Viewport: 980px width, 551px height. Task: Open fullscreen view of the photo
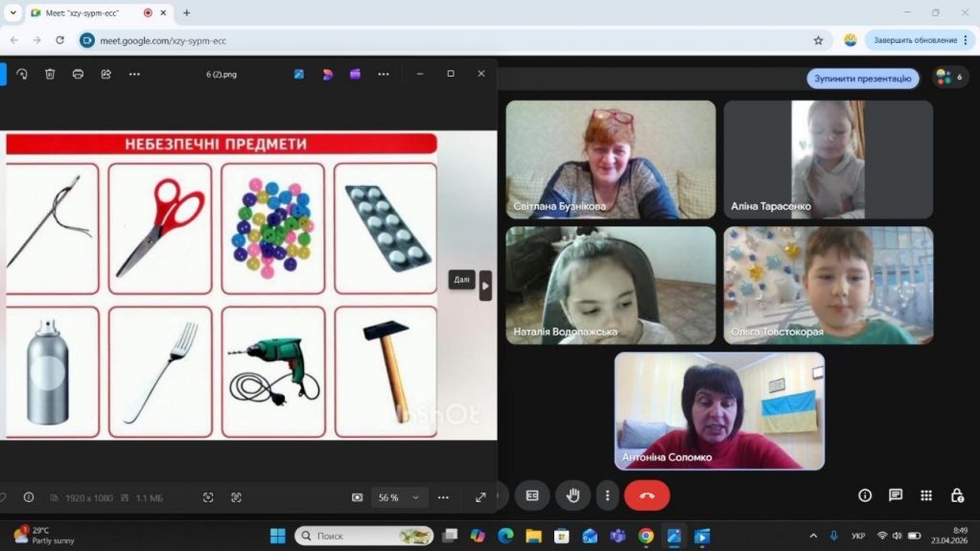(x=480, y=497)
